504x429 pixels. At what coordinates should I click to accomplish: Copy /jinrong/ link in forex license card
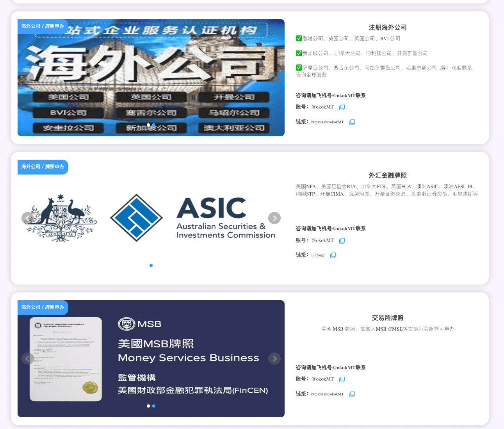click(333, 255)
